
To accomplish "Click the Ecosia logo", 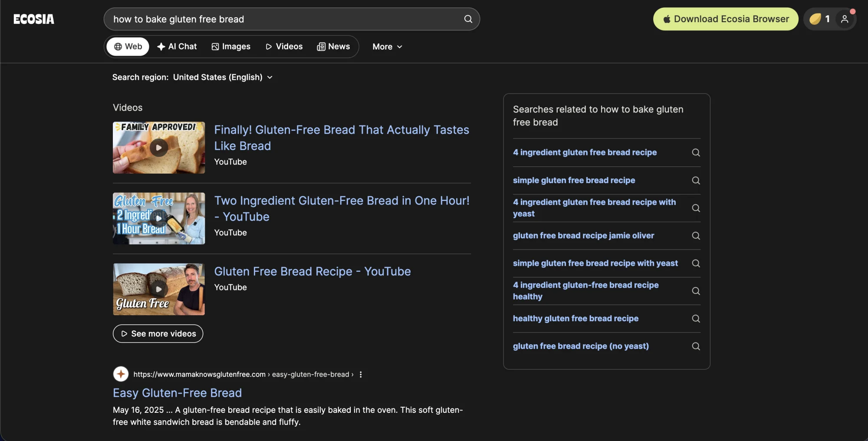I will pyautogui.click(x=34, y=19).
